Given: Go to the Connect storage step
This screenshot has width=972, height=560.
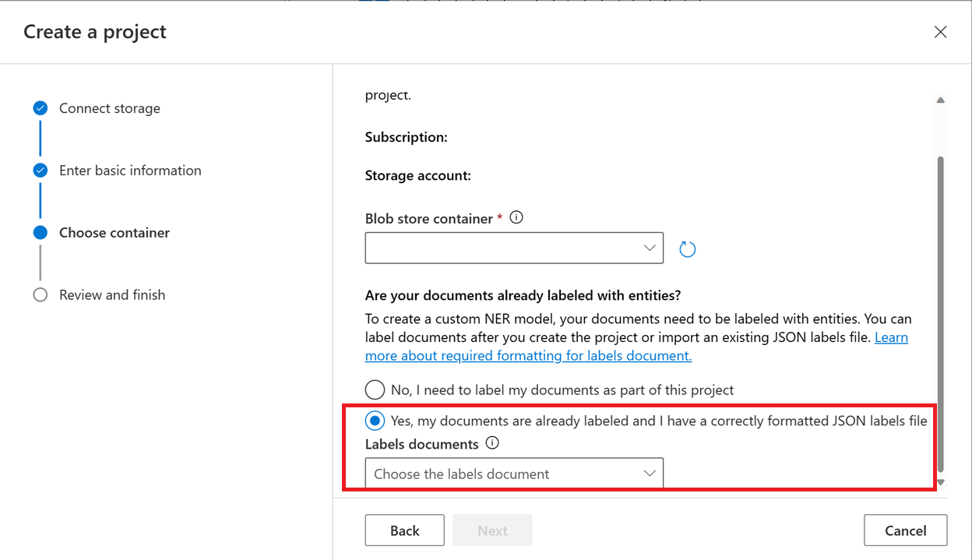Looking at the screenshot, I should [x=110, y=108].
